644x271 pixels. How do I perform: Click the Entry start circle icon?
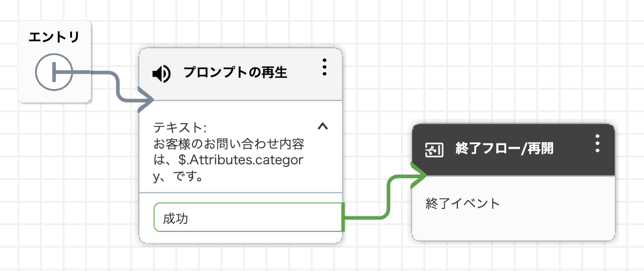pos(54,73)
